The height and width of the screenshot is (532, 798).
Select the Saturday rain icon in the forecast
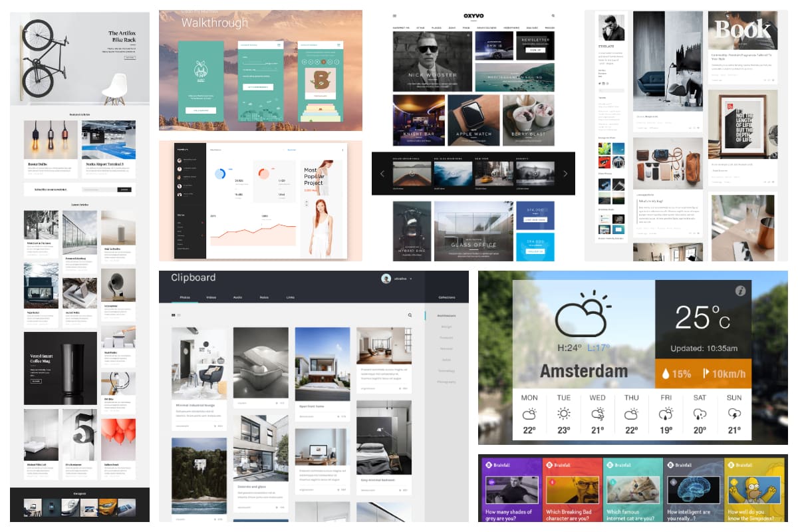(699, 414)
